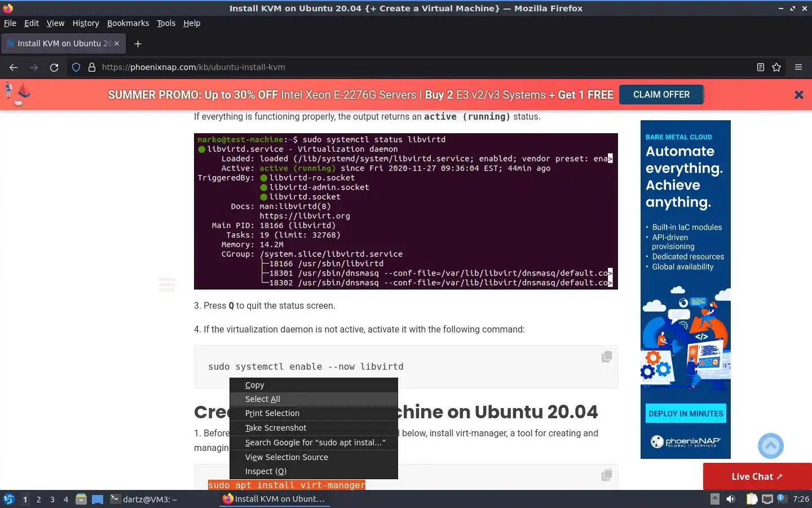Screen dimensions: 812x508
Task: Switch to workspace 4
Action: tap(66, 499)
